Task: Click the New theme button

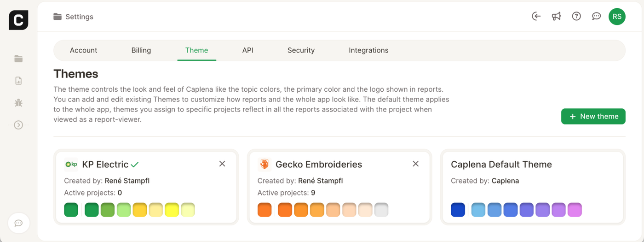Action: 593,117
